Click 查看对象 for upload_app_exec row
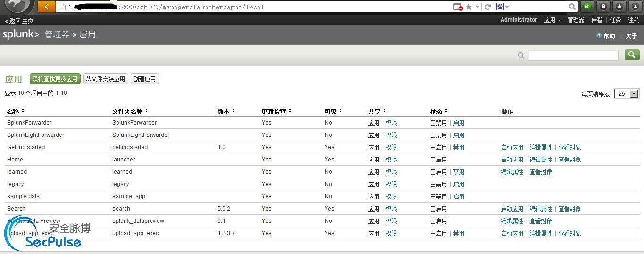The height and width of the screenshot is (254, 644). [569, 233]
